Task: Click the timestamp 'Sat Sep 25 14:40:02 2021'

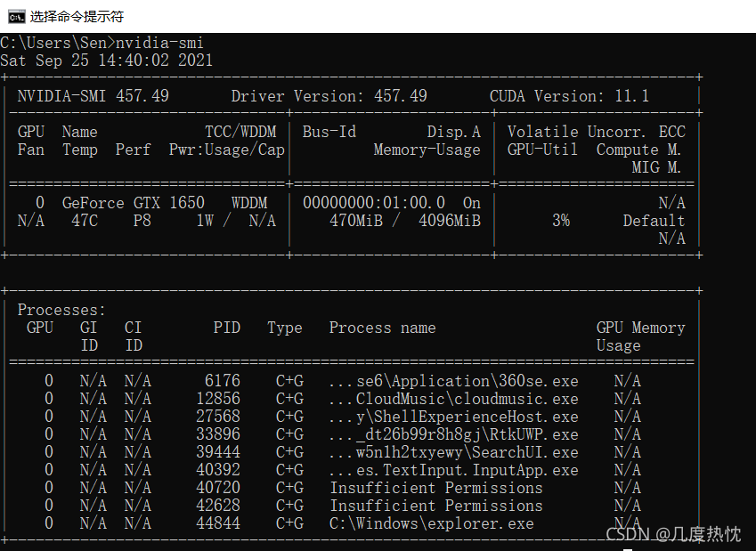Action: (x=106, y=61)
